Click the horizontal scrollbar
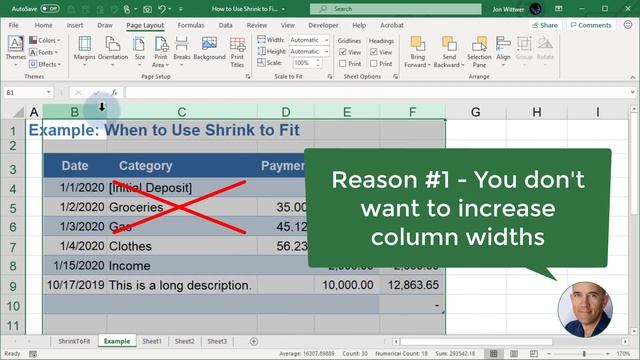Screen dimensions: 640x360 (x=476, y=341)
